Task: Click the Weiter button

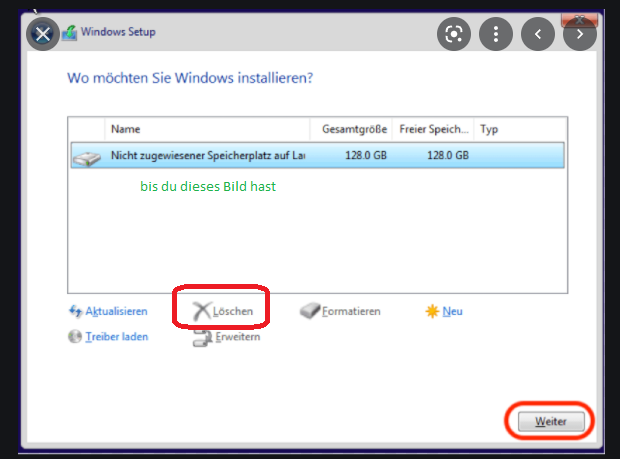Action: pyautogui.click(x=551, y=421)
